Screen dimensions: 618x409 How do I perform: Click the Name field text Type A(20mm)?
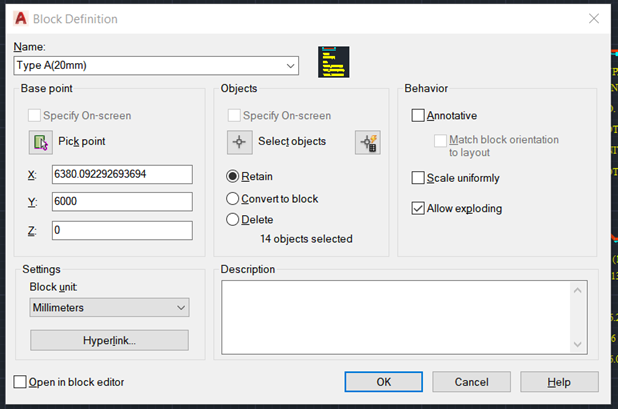pos(51,65)
